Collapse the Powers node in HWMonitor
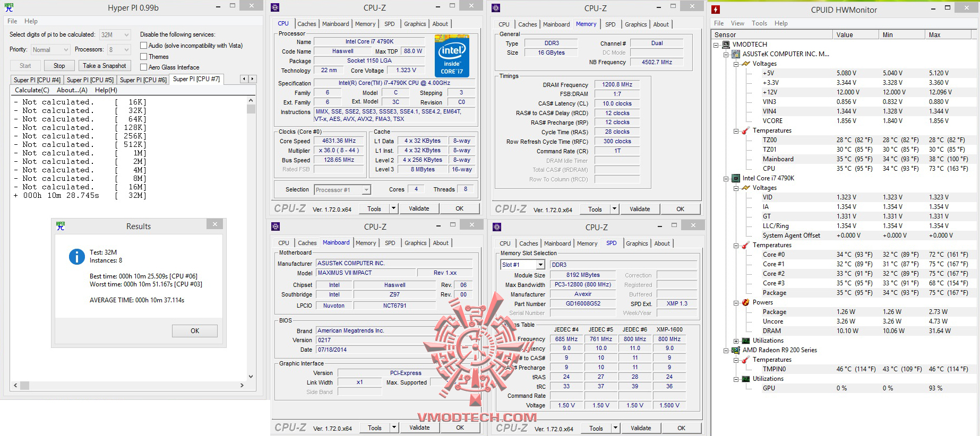980x436 pixels. point(736,302)
